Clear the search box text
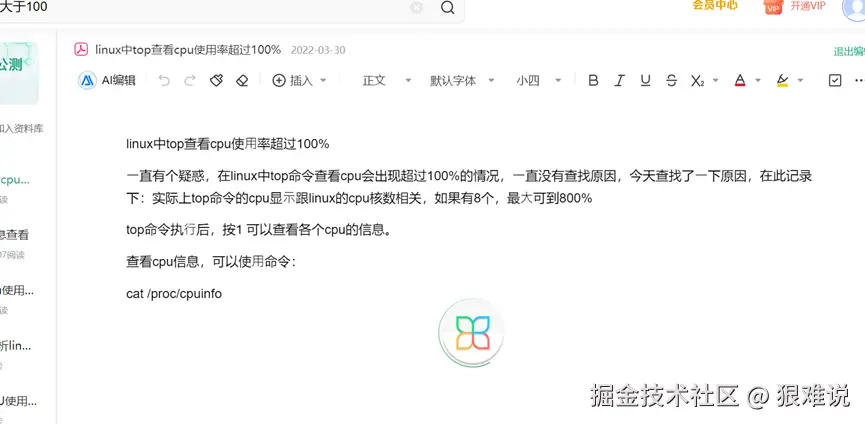This screenshot has width=865, height=424. point(417,8)
